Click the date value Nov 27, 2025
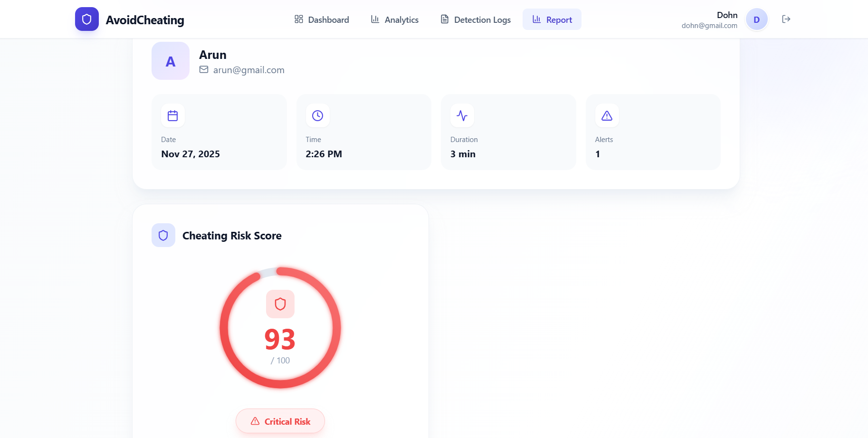The width and height of the screenshot is (868, 438). (191, 154)
